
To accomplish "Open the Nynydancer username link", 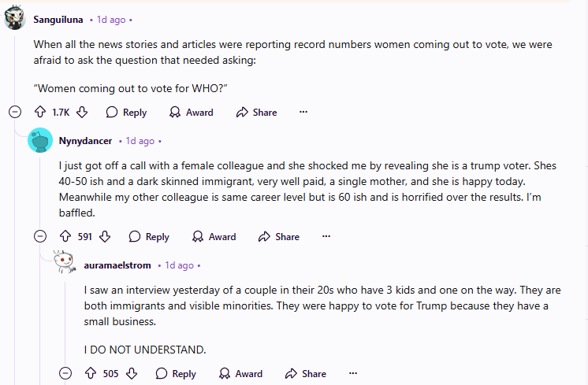I will [85, 141].
